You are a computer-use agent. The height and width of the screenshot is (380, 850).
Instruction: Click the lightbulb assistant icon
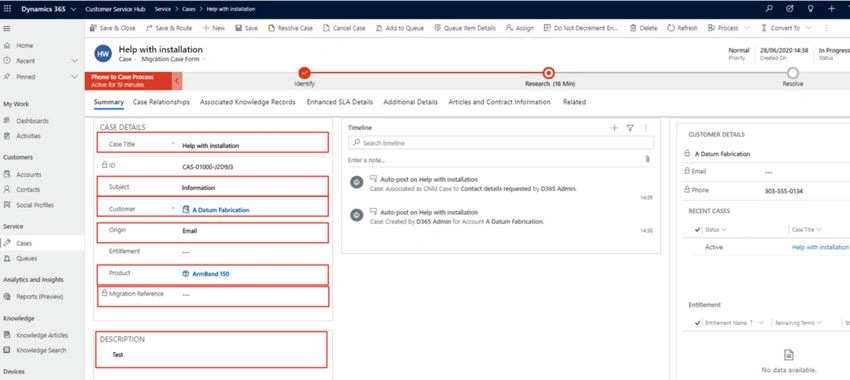click(x=810, y=9)
